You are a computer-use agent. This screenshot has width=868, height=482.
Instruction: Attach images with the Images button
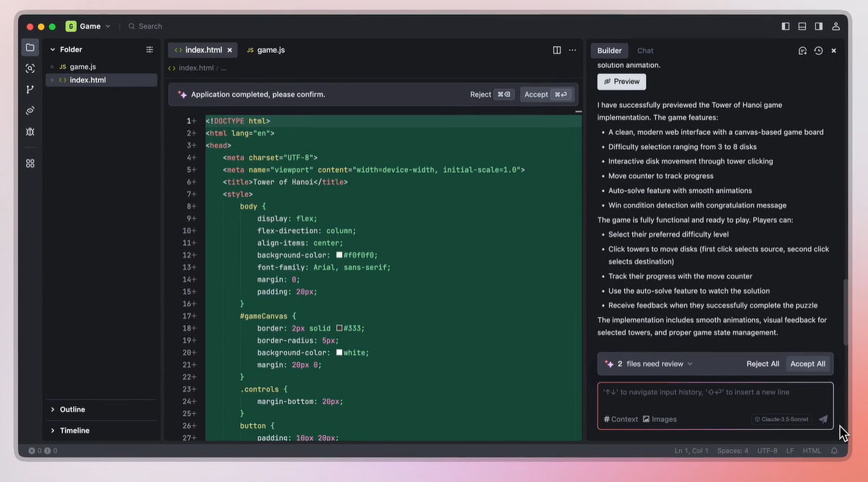660,419
